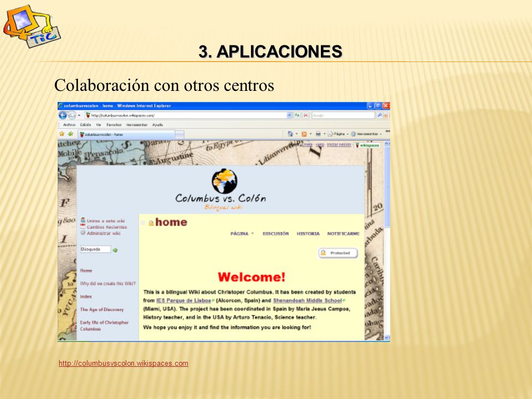
Task: Click the empty new tab button
Action: (x=180, y=135)
